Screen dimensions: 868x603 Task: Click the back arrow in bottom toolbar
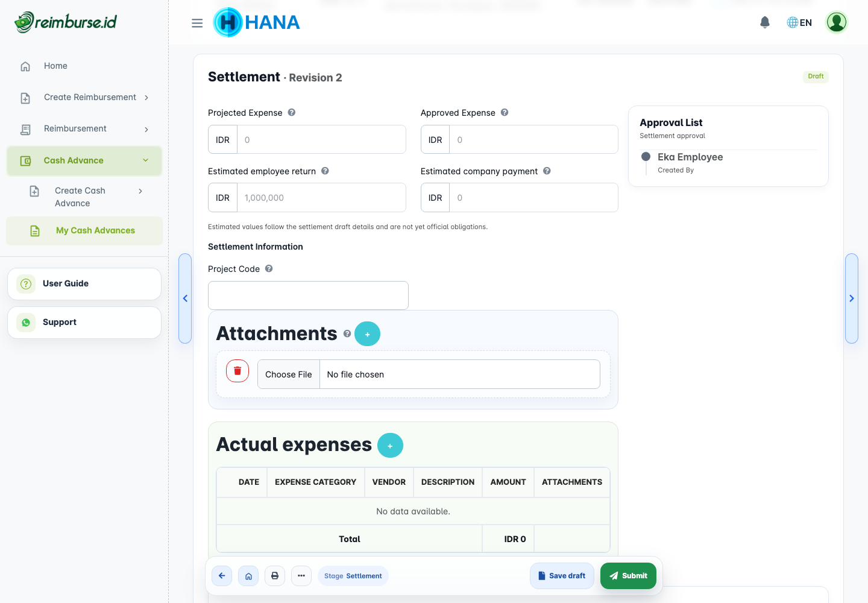(222, 576)
